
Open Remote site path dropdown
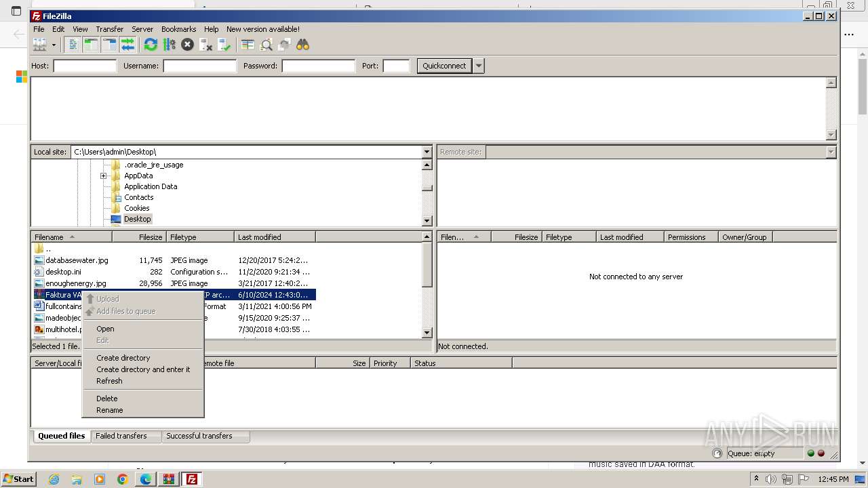(831, 152)
